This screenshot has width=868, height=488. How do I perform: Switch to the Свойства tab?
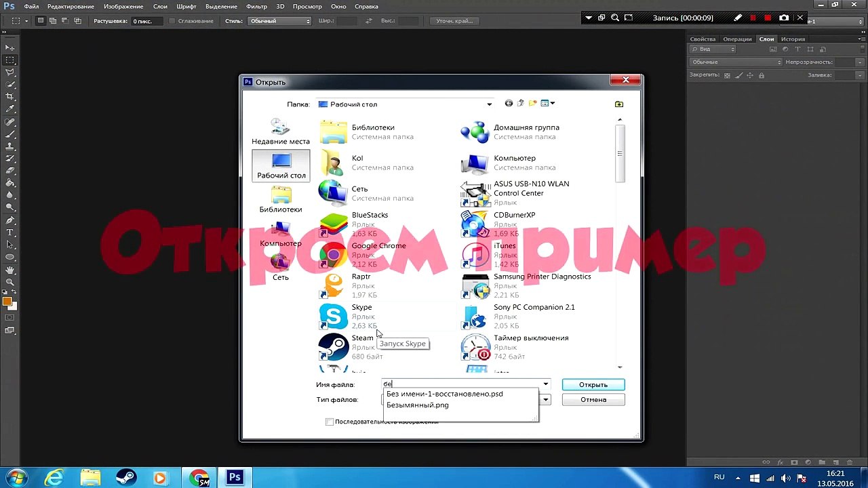click(x=703, y=39)
